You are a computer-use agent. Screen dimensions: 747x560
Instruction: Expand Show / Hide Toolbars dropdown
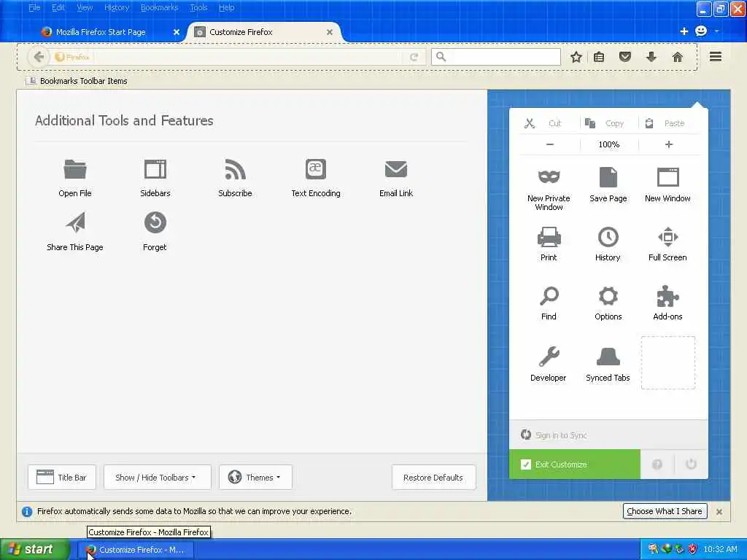(158, 477)
